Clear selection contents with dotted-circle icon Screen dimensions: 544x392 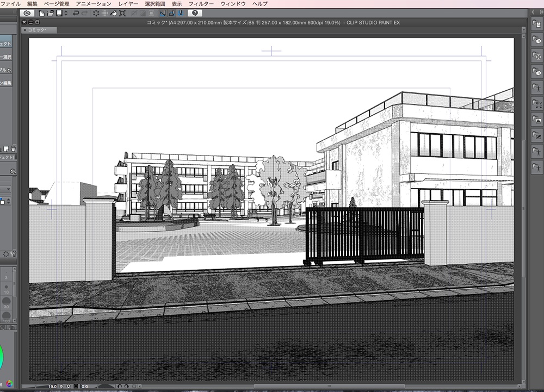click(96, 13)
